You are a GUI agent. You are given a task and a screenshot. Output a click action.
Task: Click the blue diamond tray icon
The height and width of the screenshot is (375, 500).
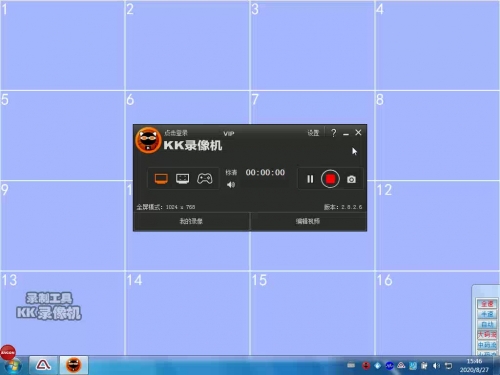[378, 366]
